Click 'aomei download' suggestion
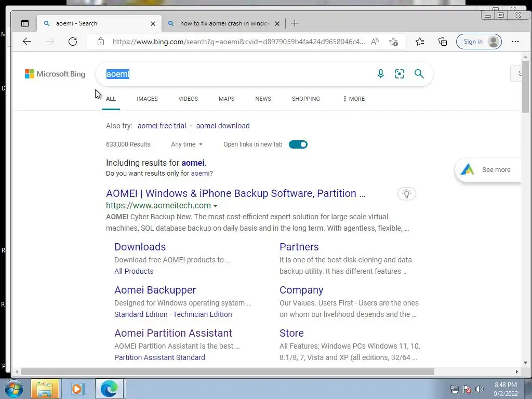This screenshot has height=399, width=532. pos(223,126)
